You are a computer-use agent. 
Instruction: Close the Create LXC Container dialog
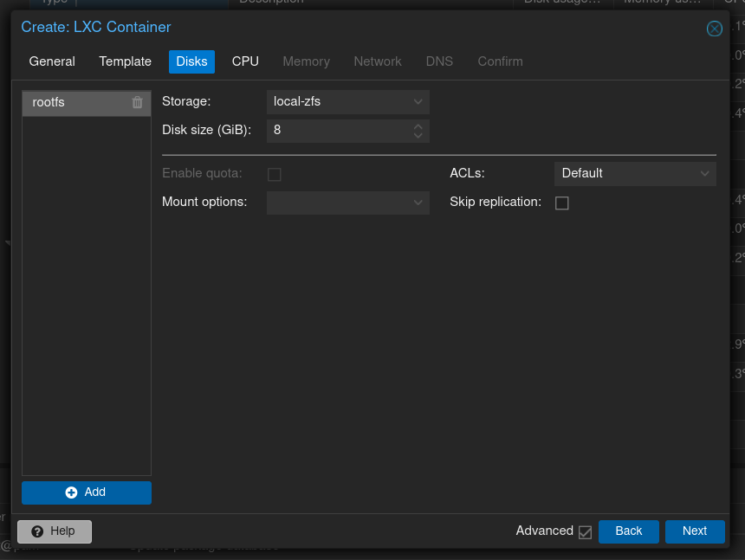[715, 29]
